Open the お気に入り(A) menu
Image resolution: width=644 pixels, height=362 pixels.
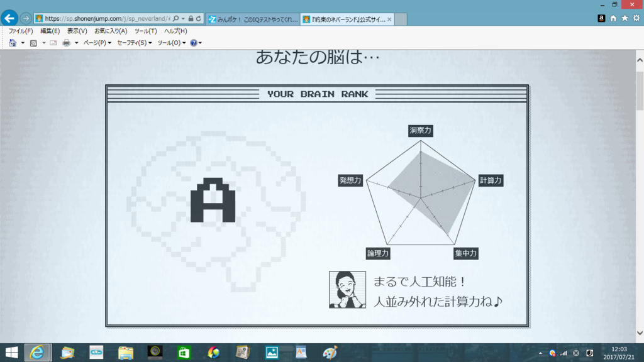[x=111, y=31]
